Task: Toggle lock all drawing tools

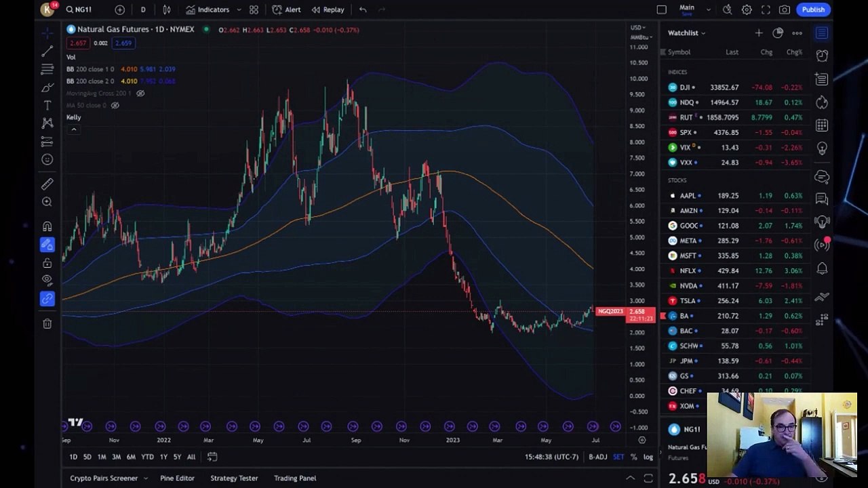Action: [47, 262]
